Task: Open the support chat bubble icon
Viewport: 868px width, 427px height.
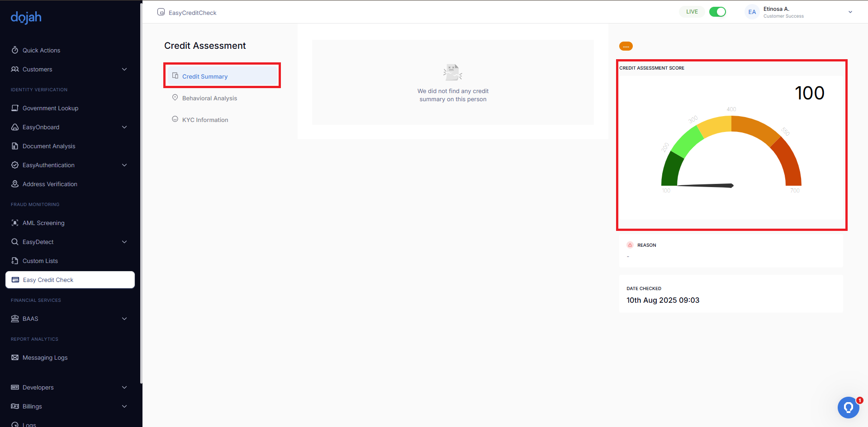Action: (x=848, y=407)
